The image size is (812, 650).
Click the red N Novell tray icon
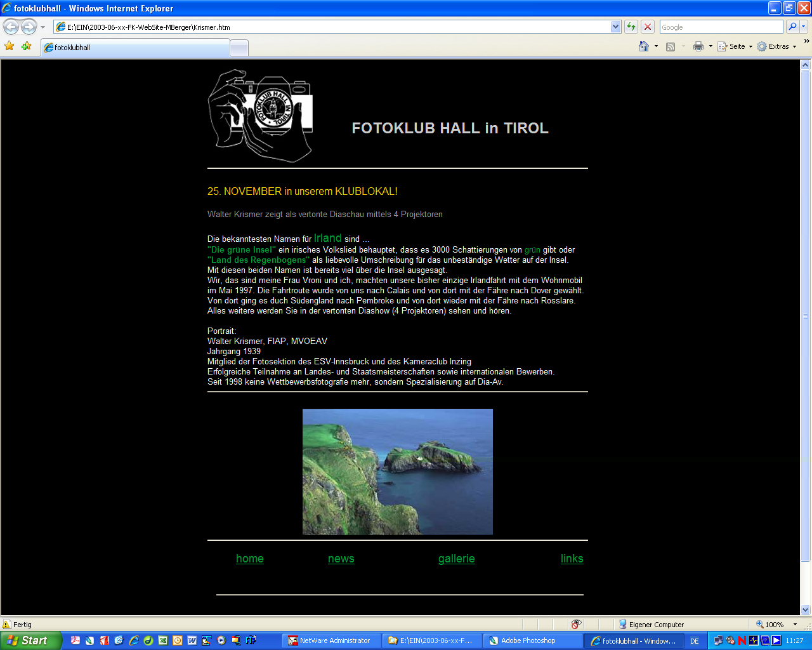coord(742,640)
